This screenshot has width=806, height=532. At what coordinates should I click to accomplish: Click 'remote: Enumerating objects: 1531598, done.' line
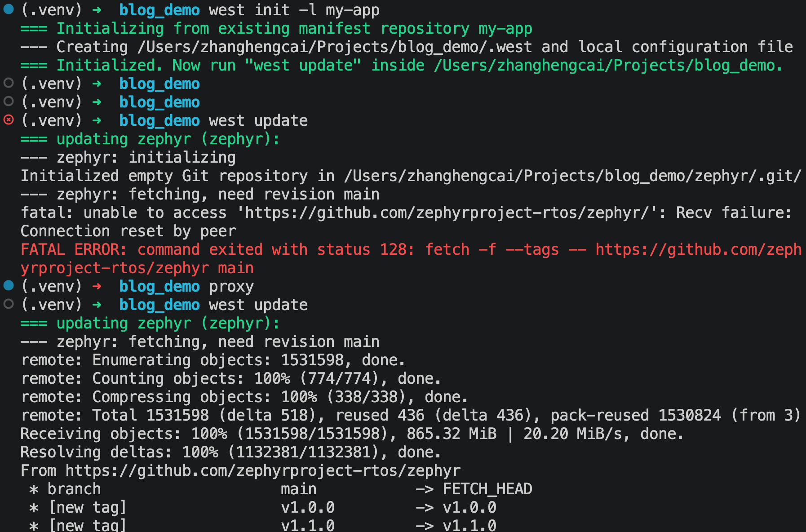213,360
